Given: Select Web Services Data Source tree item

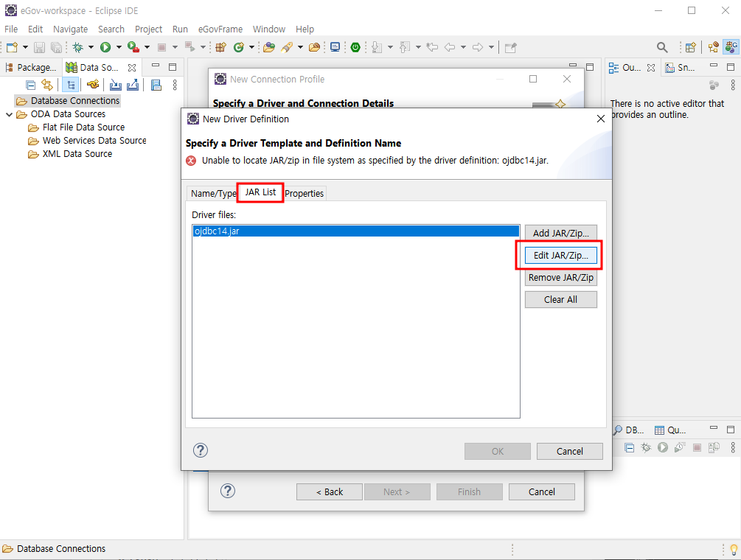Looking at the screenshot, I should click(x=88, y=141).
